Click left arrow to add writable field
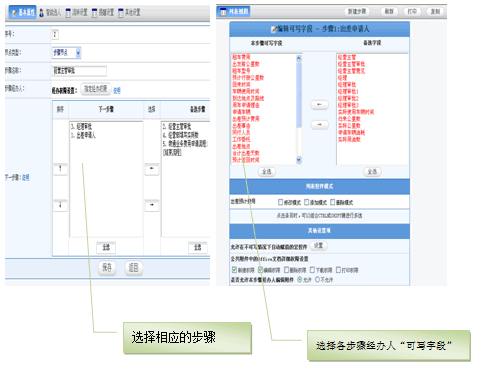This screenshot has width=487, height=367. click(319, 105)
